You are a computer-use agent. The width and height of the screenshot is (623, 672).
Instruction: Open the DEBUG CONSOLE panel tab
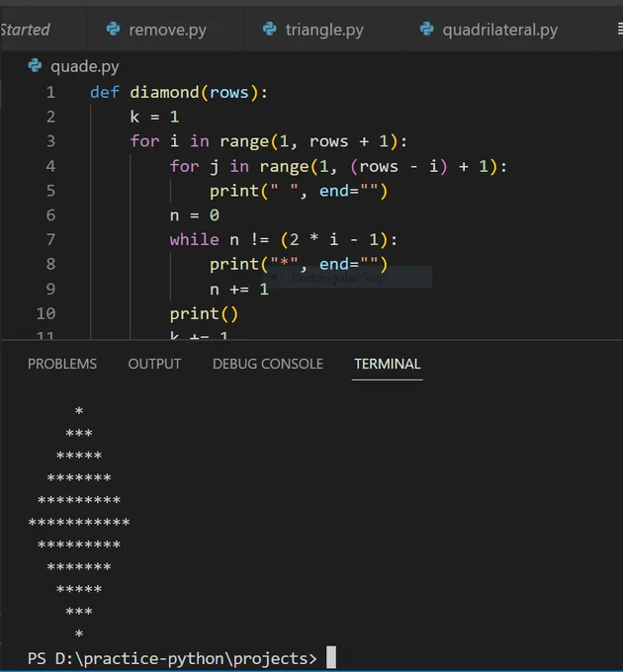click(x=268, y=364)
